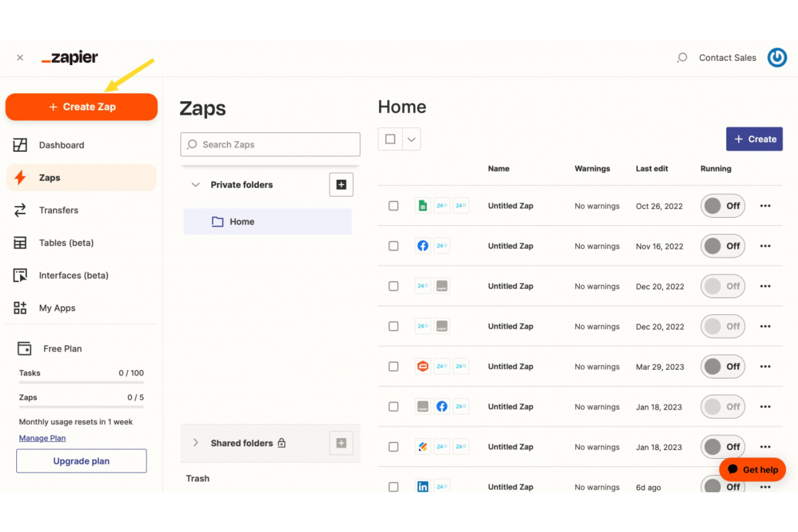Open the account profile avatar
The height and width of the screenshot is (532, 798).
(777, 57)
